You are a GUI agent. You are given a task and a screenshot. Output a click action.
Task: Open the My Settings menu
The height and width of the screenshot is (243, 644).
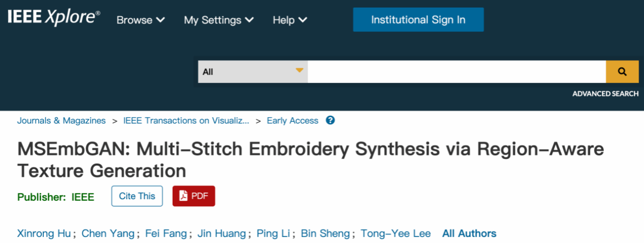(219, 20)
